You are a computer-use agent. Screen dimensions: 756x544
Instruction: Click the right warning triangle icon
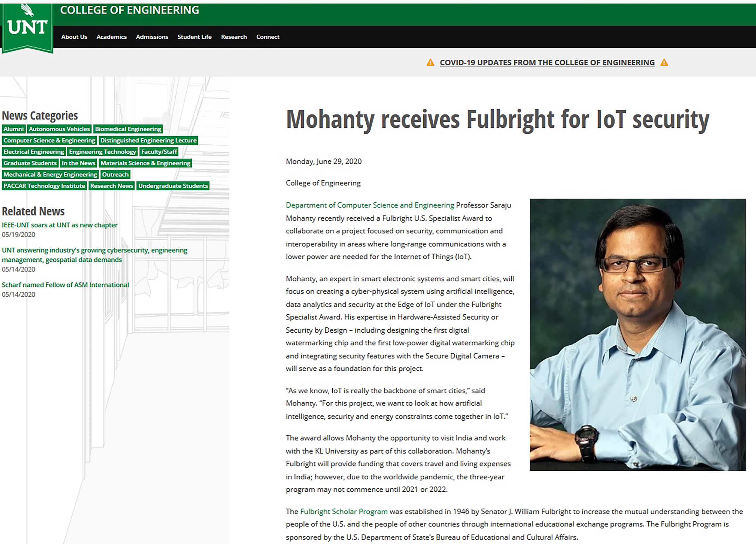click(x=664, y=63)
